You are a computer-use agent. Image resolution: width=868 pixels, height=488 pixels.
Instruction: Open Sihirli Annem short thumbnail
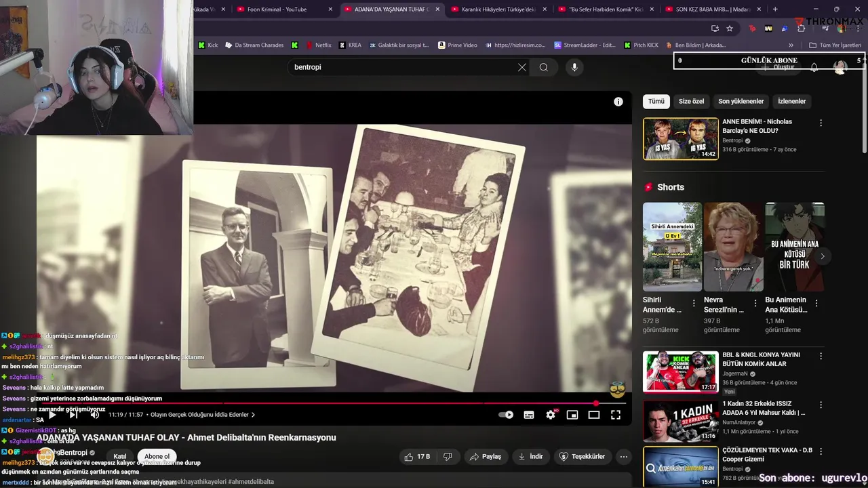pos(673,247)
